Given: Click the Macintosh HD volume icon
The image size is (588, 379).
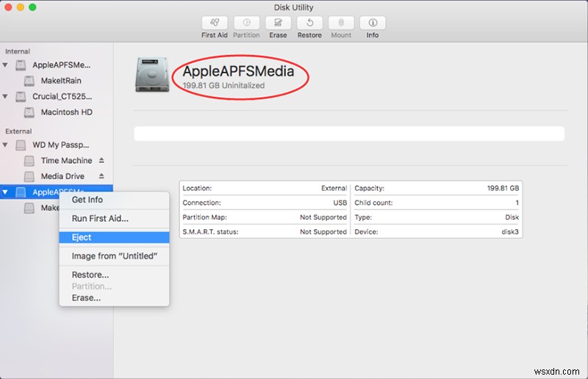Looking at the screenshot, I should click(x=29, y=112).
